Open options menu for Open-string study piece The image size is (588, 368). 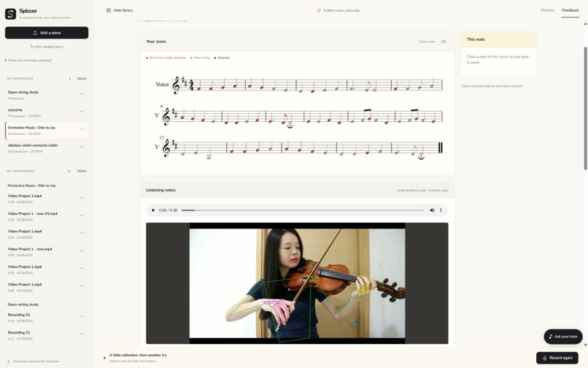tap(82, 94)
